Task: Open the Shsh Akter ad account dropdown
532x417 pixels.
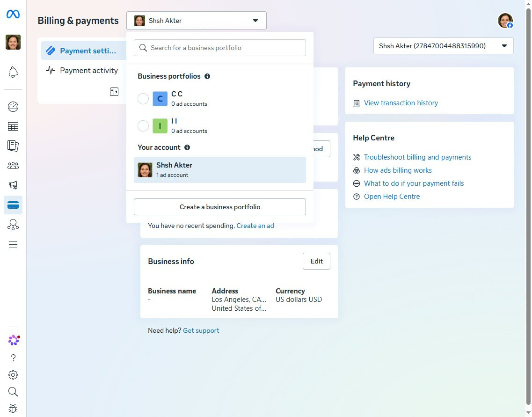Action: pyautogui.click(x=444, y=46)
